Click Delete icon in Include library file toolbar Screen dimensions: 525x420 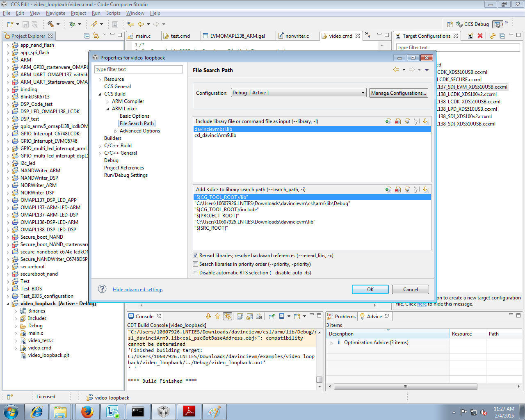(398, 121)
